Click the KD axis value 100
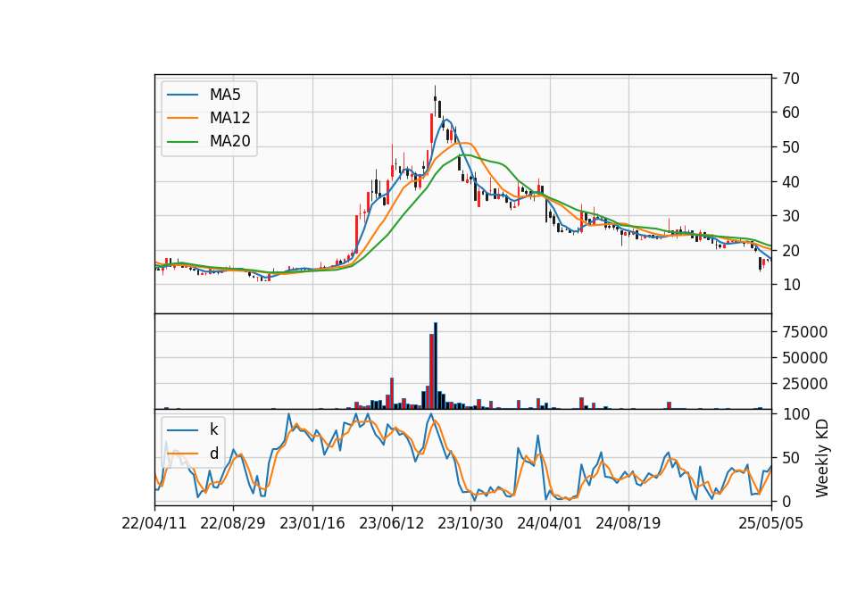Screen dimensions: 857x616 click(x=795, y=413)
